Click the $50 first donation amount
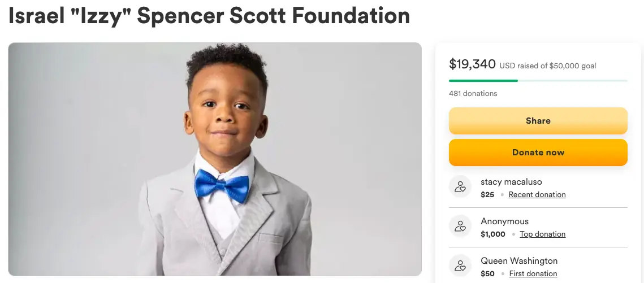The height and width of the screenshot is (283, 644). 487,274
